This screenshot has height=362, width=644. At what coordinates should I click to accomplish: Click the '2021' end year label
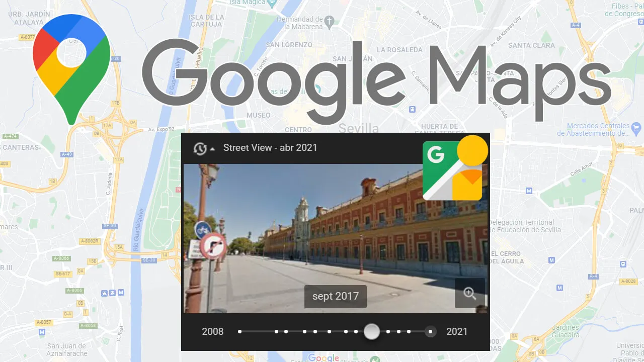pos(457,331)
